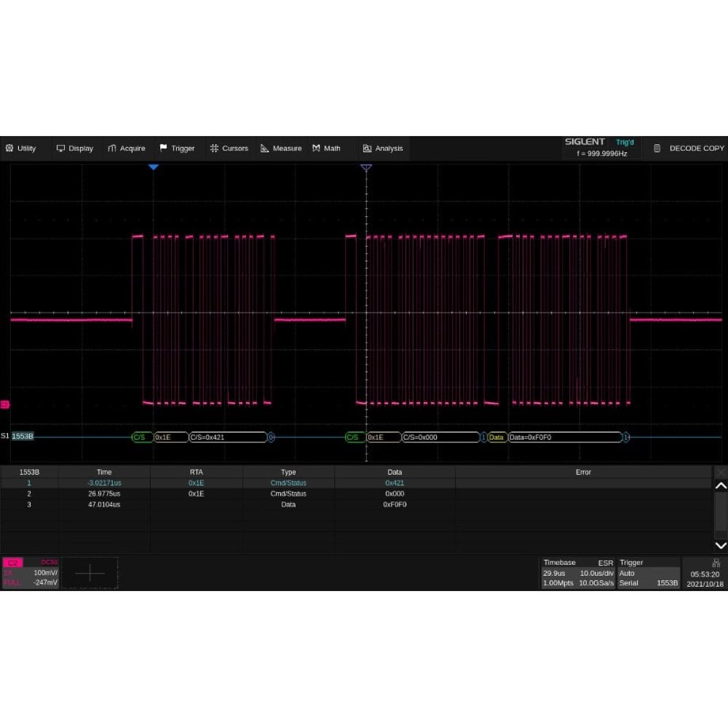Click the Acquire waveform icon
Viewport: 728px width, 728px height.
click(112, 149)
